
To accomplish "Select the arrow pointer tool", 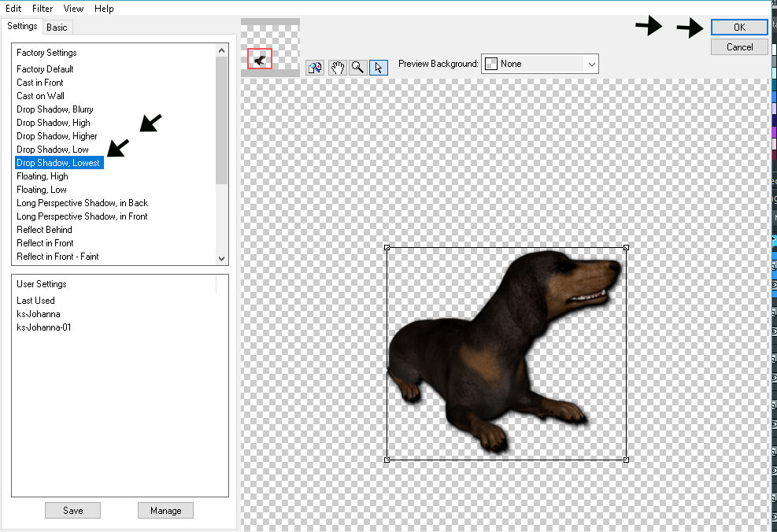I will [x=379, y=68].
